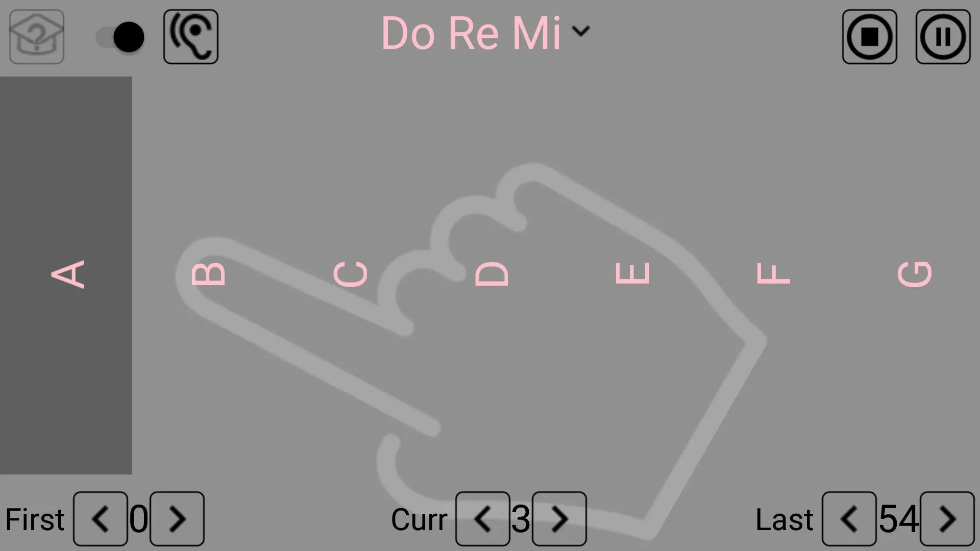Pause playback using the pause icon
Viewport: 980px width, 551px height.
(943, 36)
